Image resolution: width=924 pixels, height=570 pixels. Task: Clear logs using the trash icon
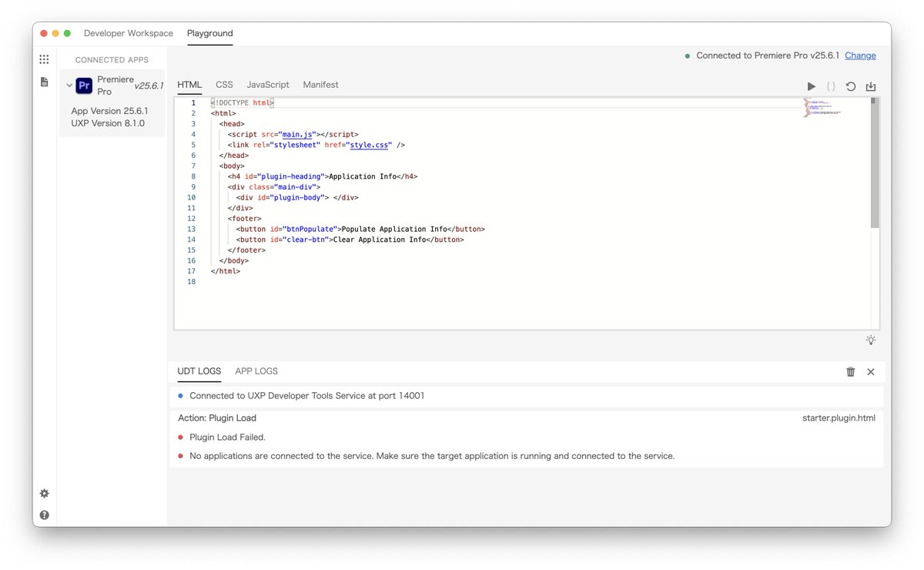pyautogui.click(x=850, y=371)
